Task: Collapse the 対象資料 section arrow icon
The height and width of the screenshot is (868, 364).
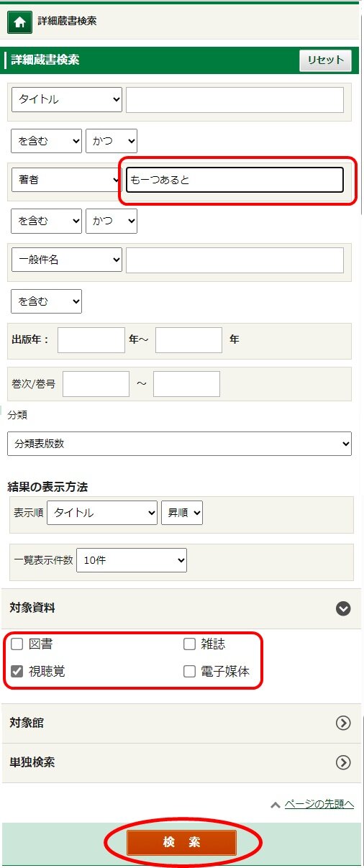Action: tap(343, 608)
